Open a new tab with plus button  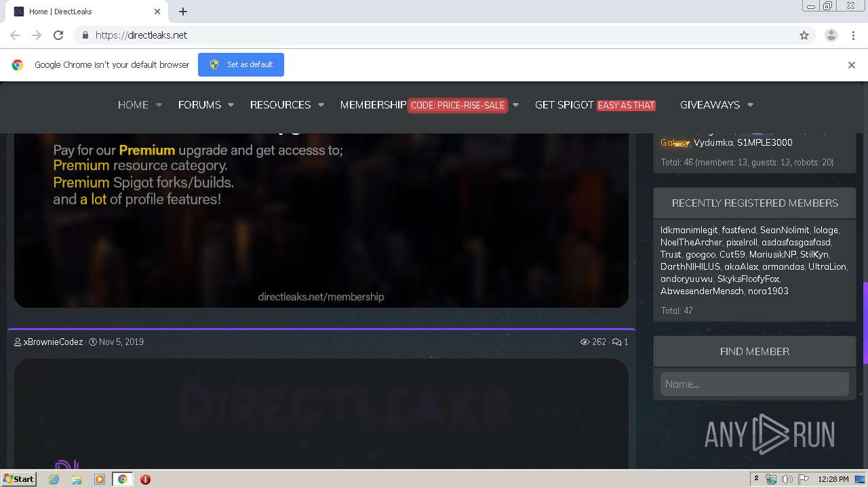183,12
